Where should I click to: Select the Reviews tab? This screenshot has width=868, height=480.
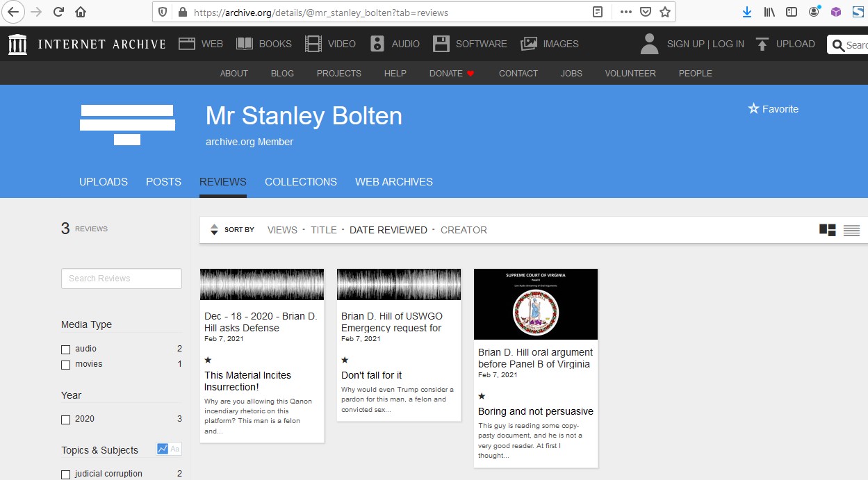pyautogui.click(x=223, y=182)
